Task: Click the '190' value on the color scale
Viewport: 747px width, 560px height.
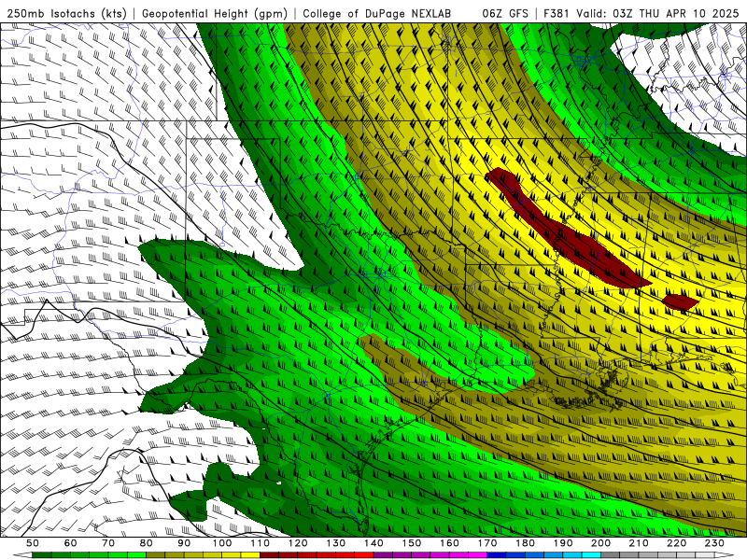Action: pyautogui.click(x=563, y=543)
